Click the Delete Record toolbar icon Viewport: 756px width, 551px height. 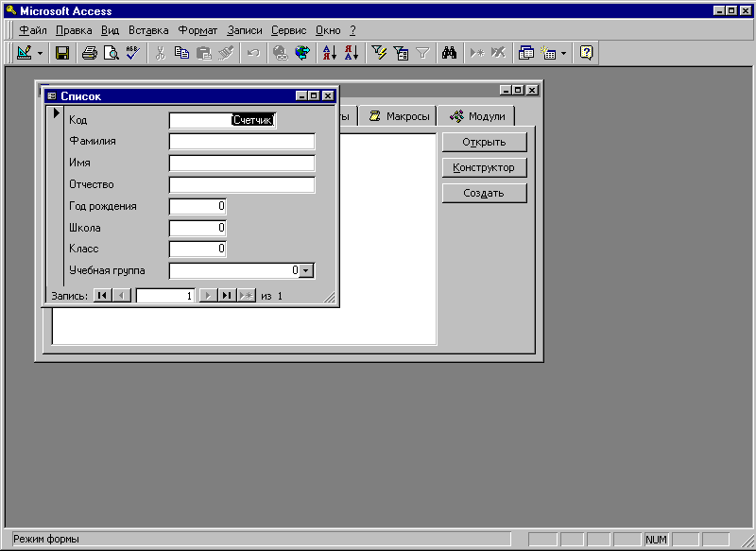[499, 53]
